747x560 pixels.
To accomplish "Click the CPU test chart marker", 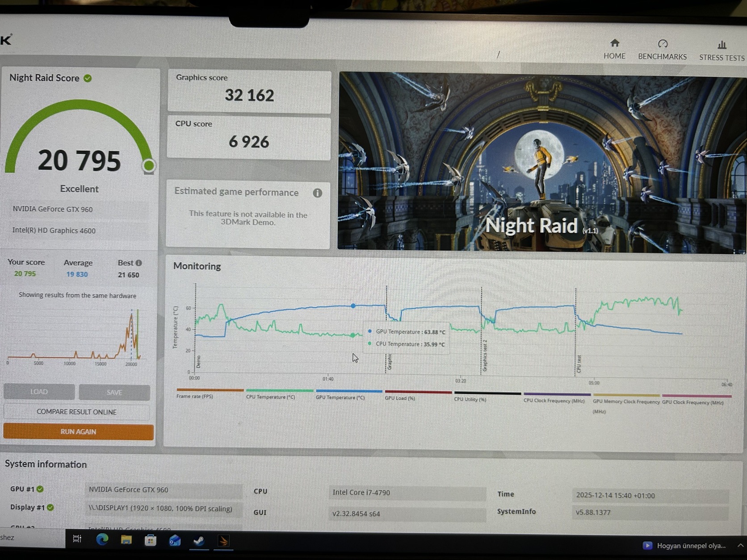I will pos(579,364).
